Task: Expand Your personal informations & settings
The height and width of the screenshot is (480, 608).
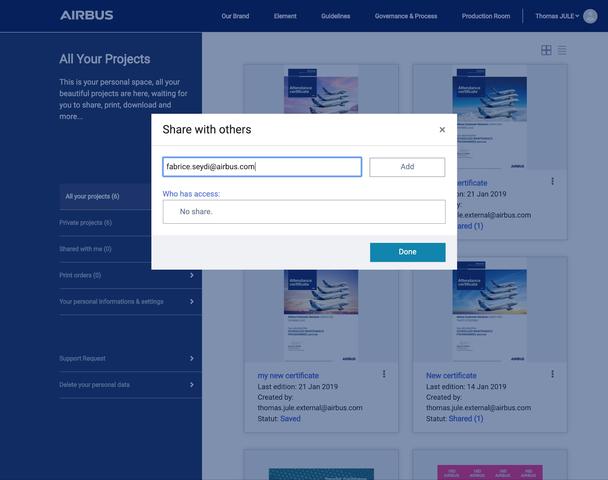Action: (126, 302)
